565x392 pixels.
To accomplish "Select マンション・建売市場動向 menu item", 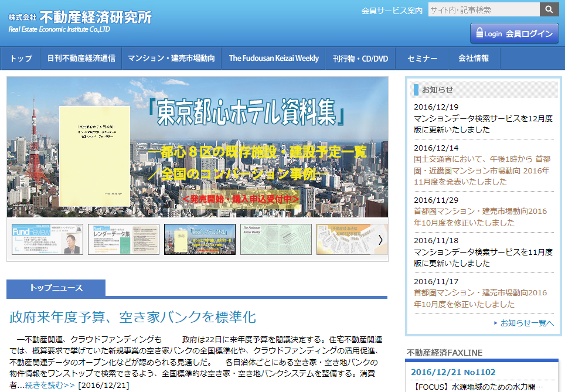I will [x=171, y=59].
